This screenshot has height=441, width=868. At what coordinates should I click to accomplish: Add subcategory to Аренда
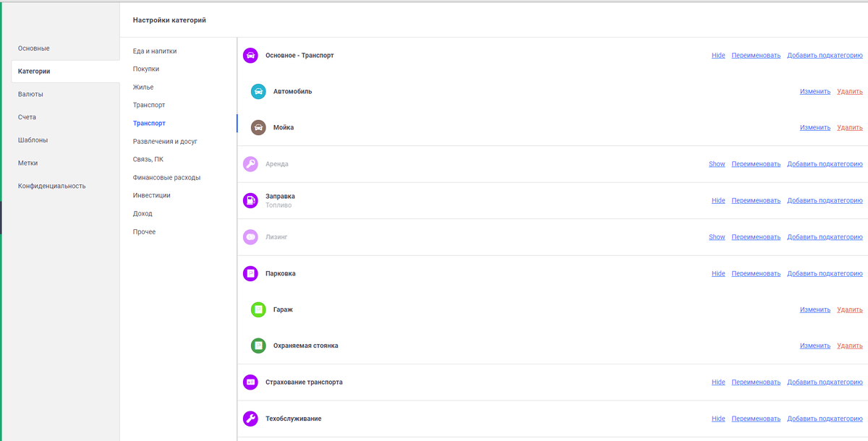(x=825, y=164)
